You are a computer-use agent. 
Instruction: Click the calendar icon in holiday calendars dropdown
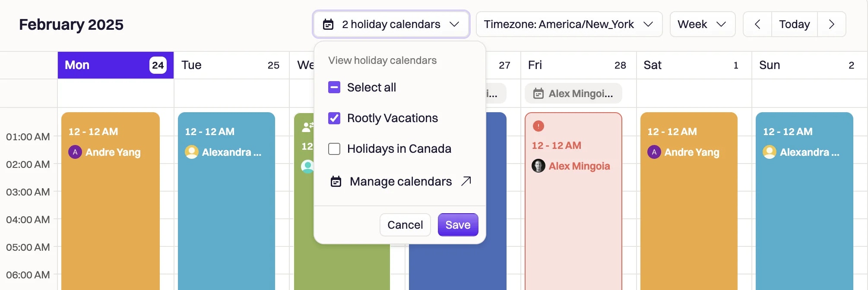click(x=328, y=24)
